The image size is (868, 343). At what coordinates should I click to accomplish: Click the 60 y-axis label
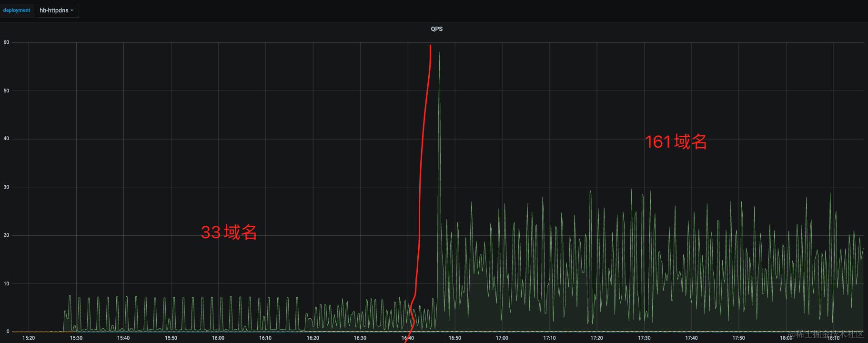click(x=6, y=42)
